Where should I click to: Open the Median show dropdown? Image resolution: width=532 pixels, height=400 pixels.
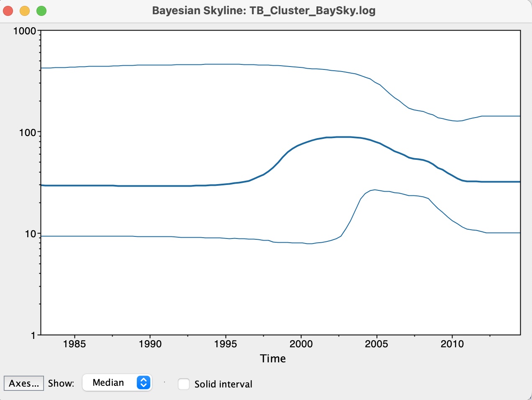116,382
